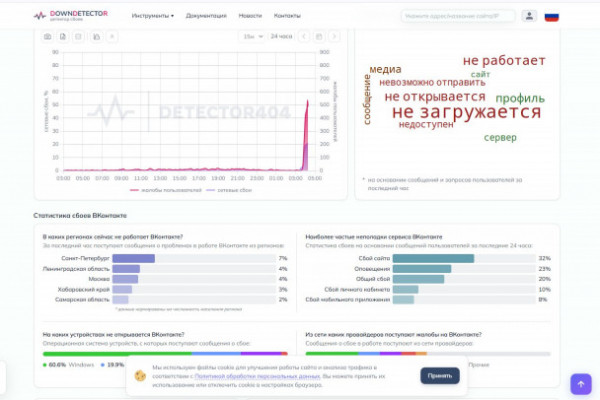
Task: Click the Статистика сбоев ВКонтакте heading
Action: pos(80,216)
